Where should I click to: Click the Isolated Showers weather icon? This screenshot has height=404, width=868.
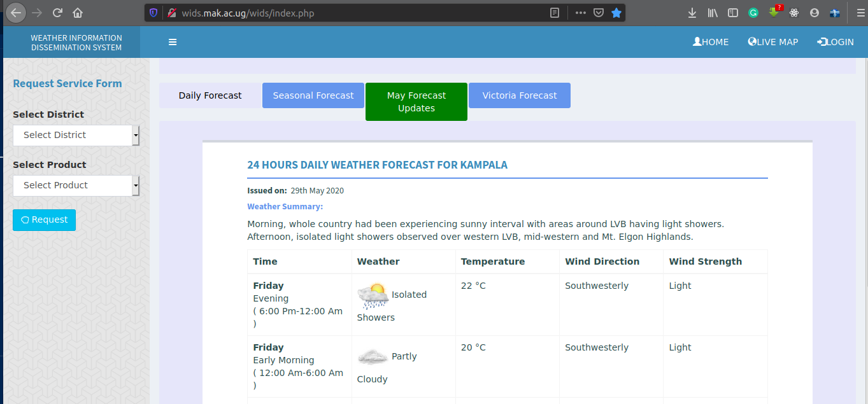coord(373,296)
